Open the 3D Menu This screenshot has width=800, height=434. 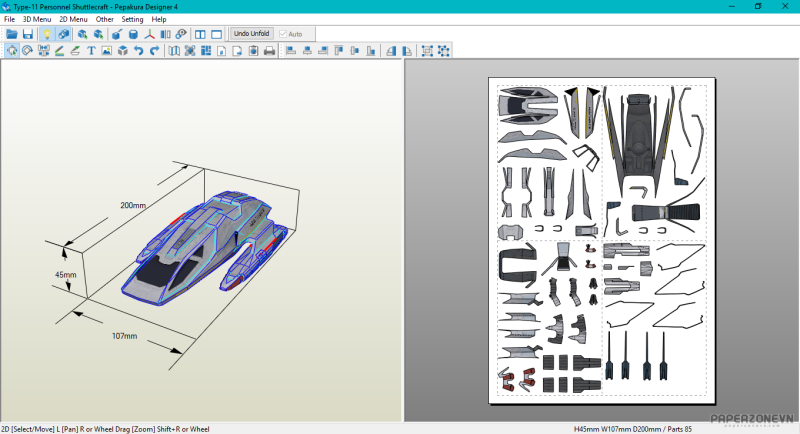coord(36,19)
